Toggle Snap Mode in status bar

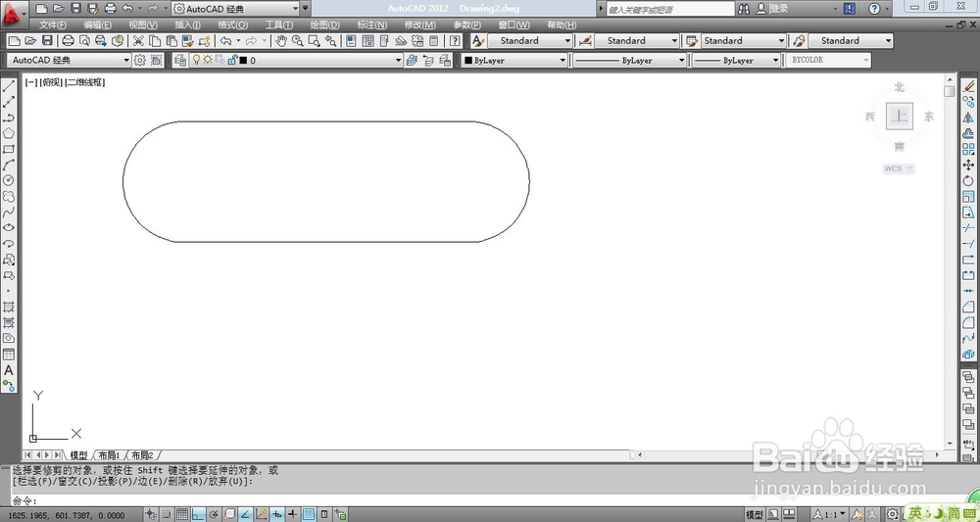pyautogui.click(x=167, y=514)
